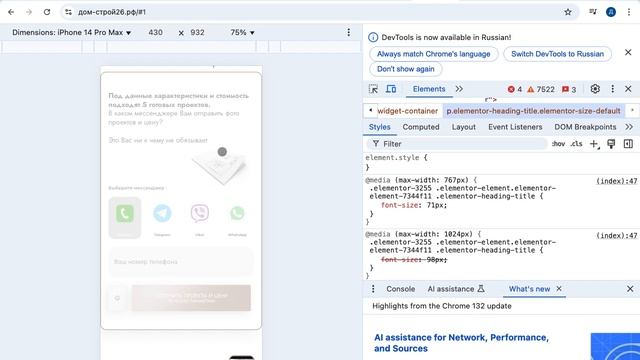Show more DevTools panels chevron

coord(459,89)
